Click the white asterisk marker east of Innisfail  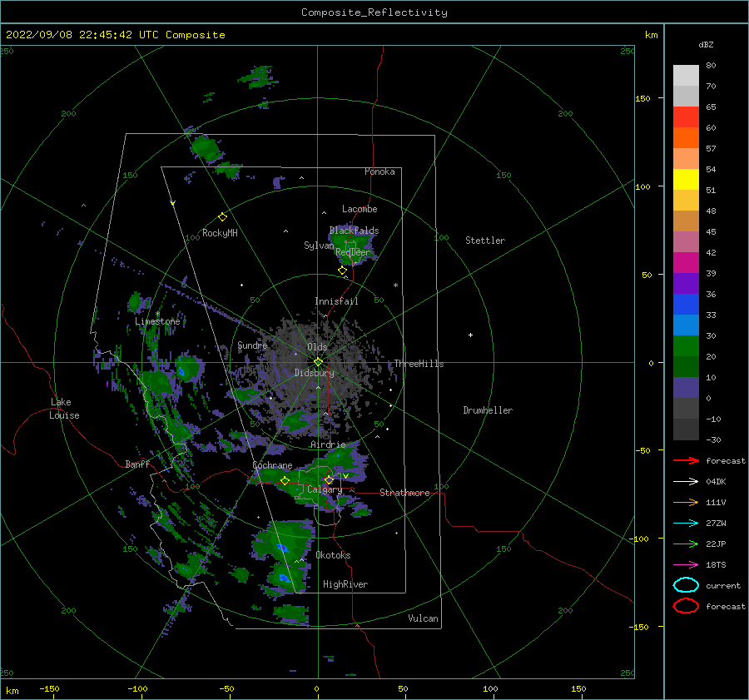(395, 285)
